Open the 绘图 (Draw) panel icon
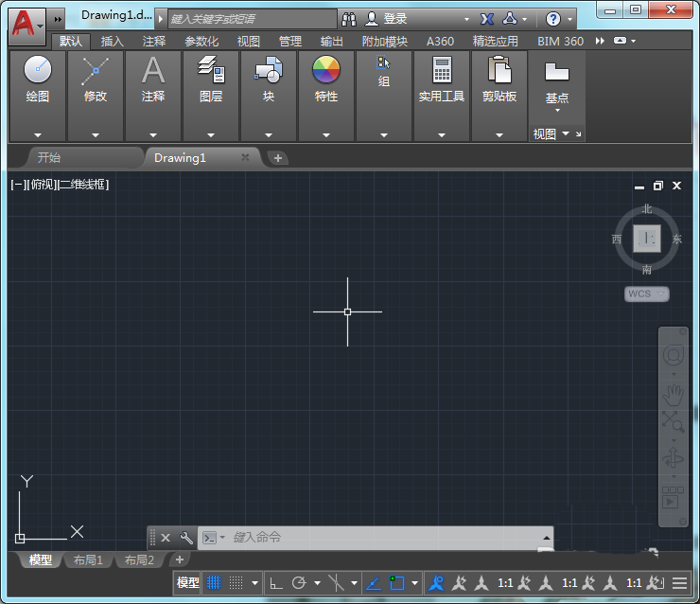This screenshot has width=700, height=604. coord(38,70)
